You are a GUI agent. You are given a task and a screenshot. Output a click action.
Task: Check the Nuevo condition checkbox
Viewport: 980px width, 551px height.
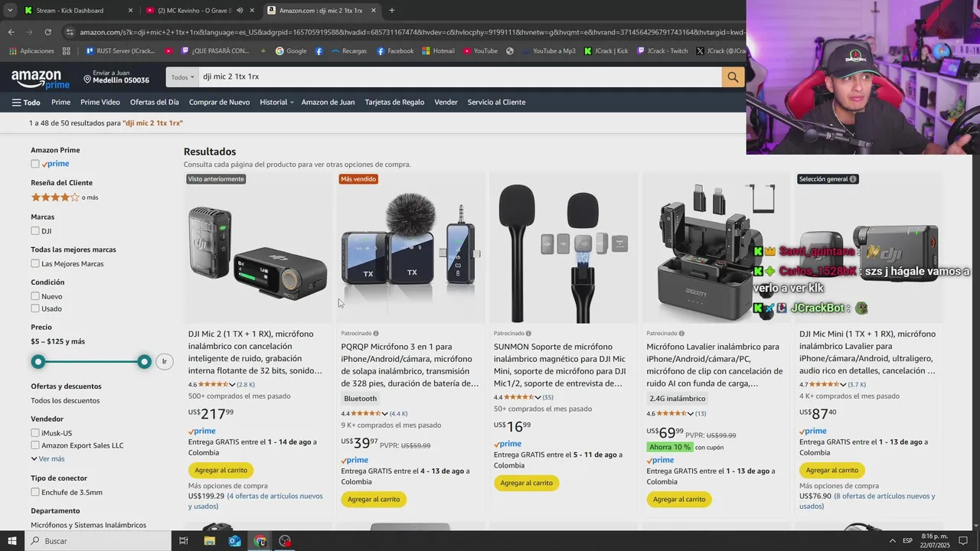(35, 296)
